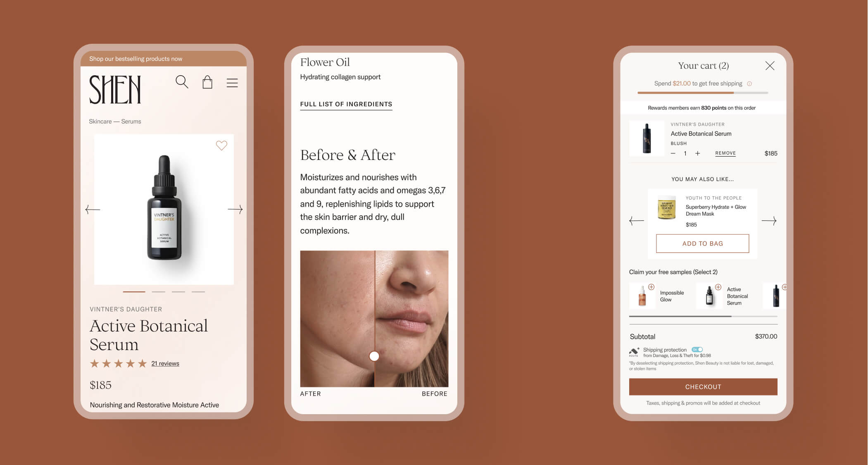Click the hamburger menu icon on SHEN
Viewport: 868px width, 465px height.
[x=231, y=81]
